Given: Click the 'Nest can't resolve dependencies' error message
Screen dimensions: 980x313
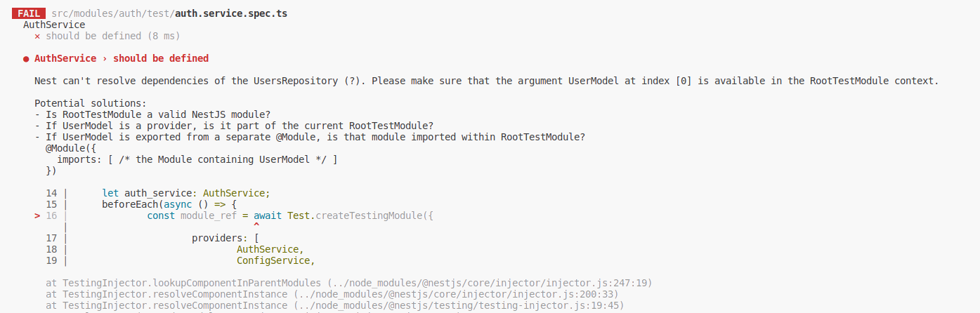Looking at the screenshot, I should tap(486, 81).
